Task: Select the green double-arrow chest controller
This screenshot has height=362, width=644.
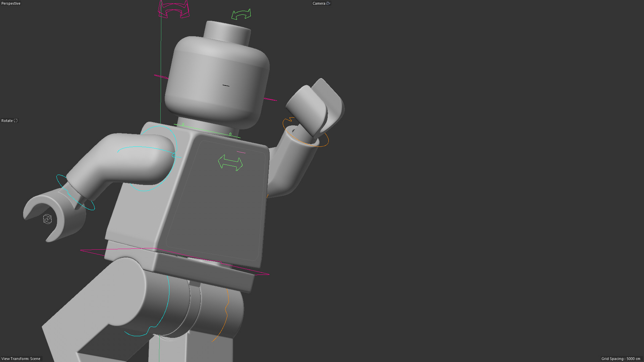Action: click(230, 163)
